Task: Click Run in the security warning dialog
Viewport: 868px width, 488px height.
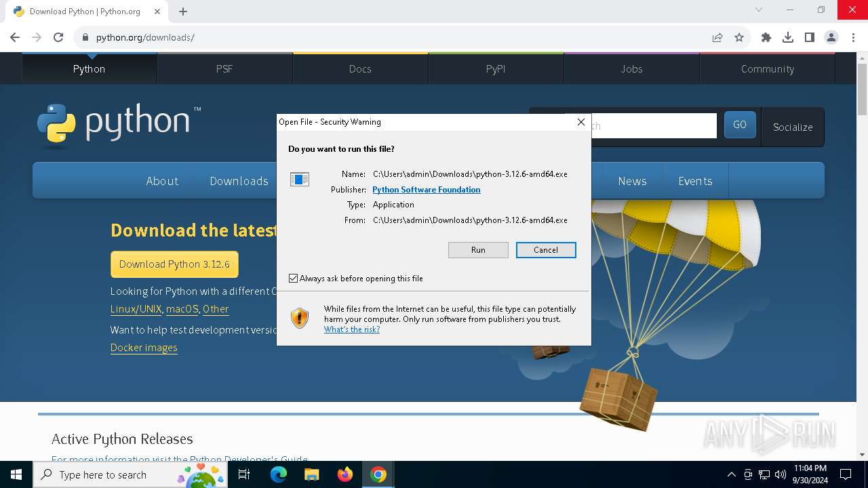Action: click(478, 250)
